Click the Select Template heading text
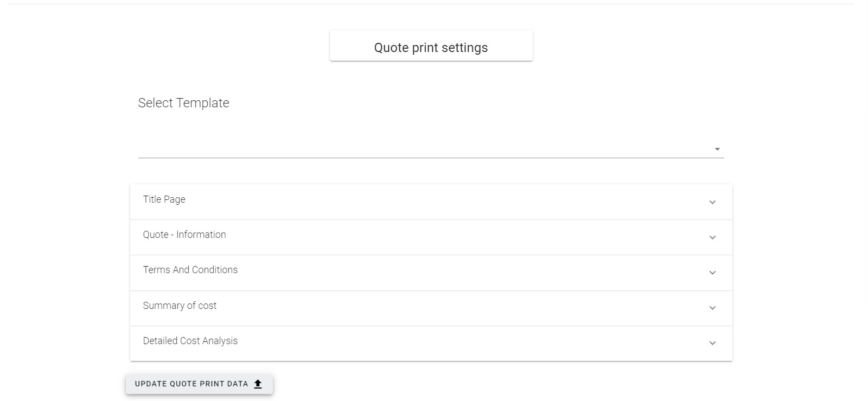 coord(183,103)
